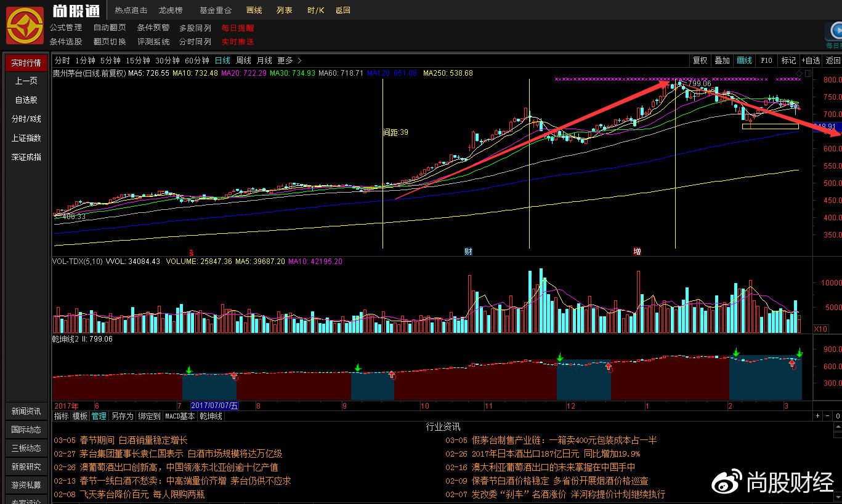Click the X10 volume scale label
Screen dimensions: 842x504
[820, 329]
